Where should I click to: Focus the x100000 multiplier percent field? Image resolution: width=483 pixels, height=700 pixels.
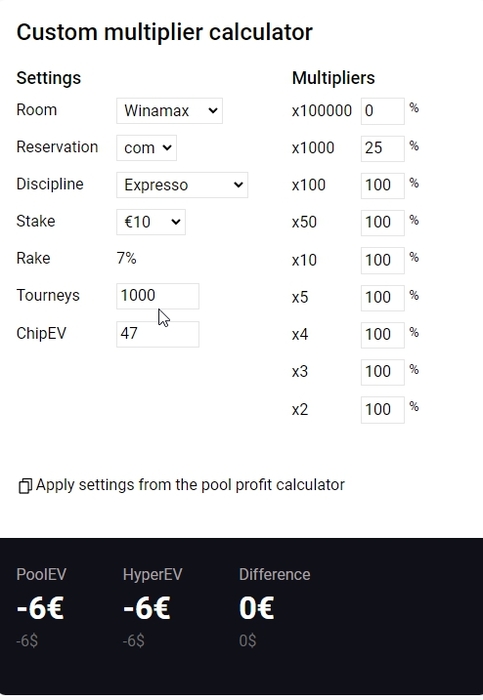click(383, 111)
